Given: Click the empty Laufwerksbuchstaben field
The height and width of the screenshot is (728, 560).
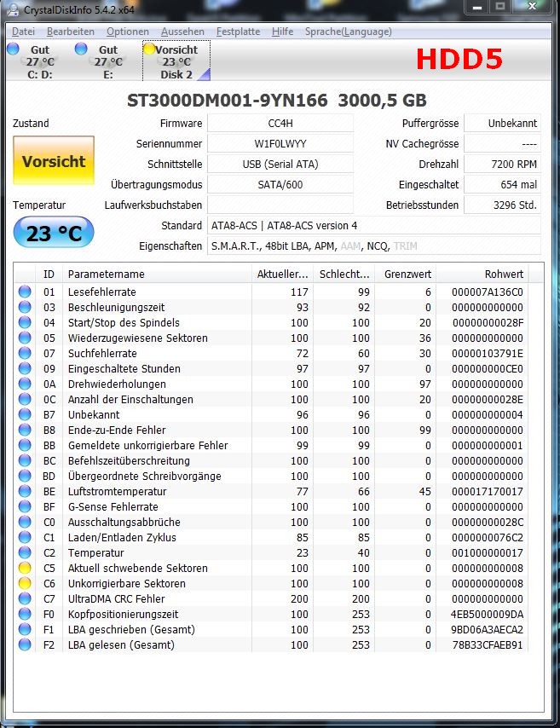Looking at the screenshot, I should tap(280, 205).
